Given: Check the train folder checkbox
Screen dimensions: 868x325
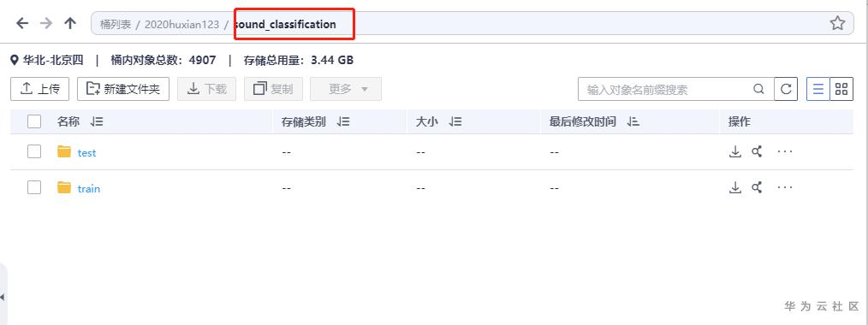Looking at the screenshot, I should point(34,188).
